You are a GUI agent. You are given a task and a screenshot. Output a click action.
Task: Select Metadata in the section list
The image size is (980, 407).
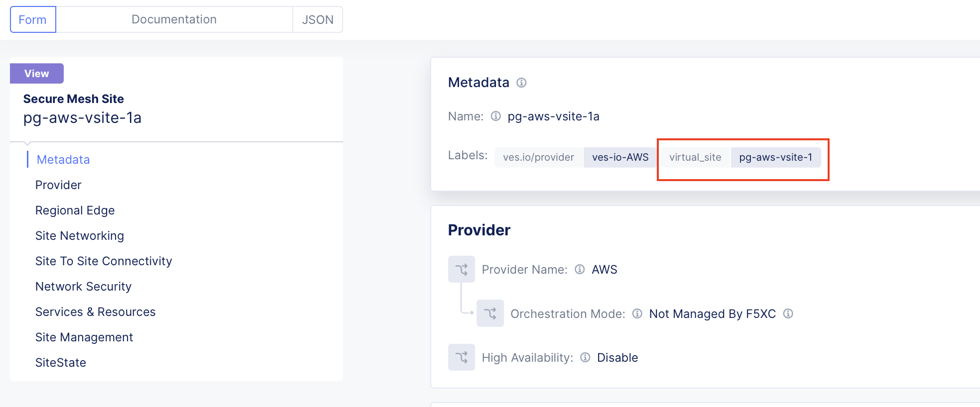click(63, 160)
